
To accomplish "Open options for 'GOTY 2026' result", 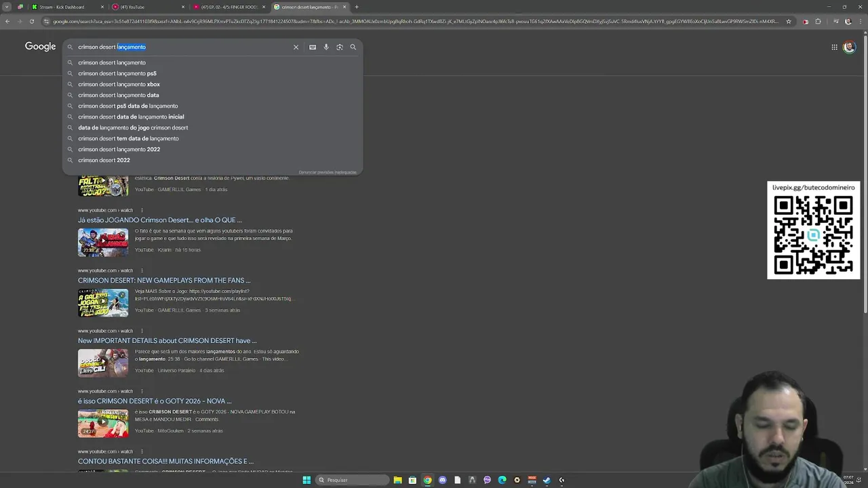I will pyautogui.click(x=142, y=391).
